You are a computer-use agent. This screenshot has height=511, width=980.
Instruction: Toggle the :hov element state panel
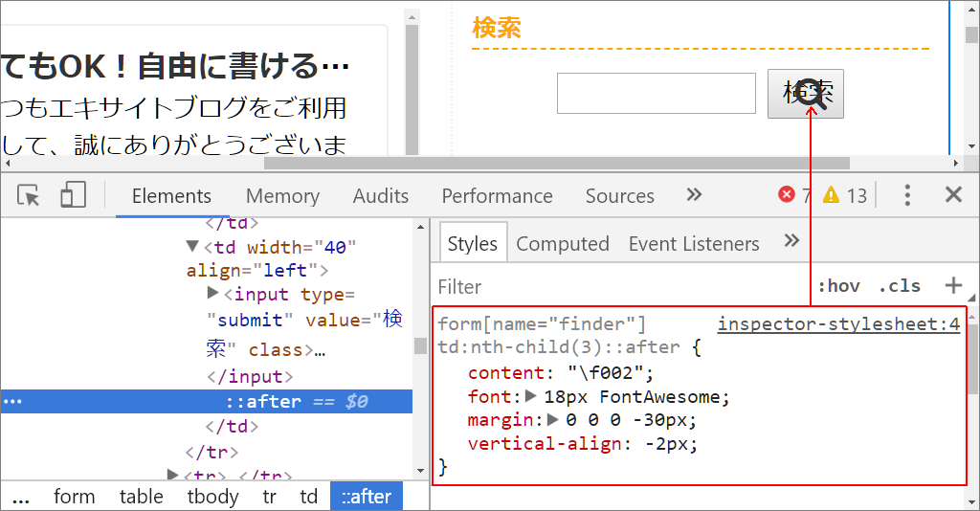coord(838,286)
